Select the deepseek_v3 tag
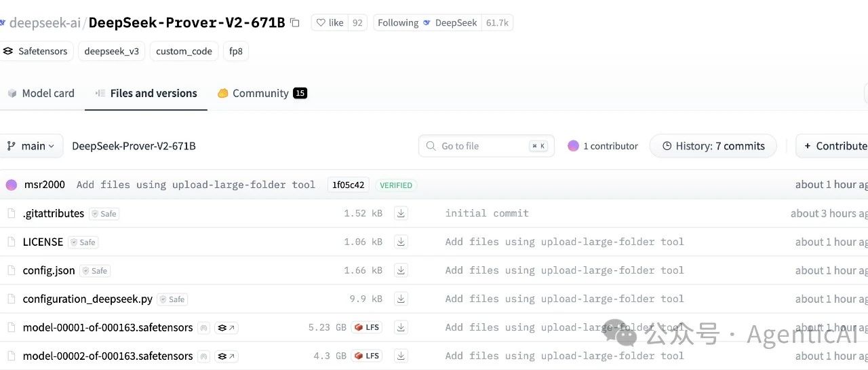 [111, 51]
